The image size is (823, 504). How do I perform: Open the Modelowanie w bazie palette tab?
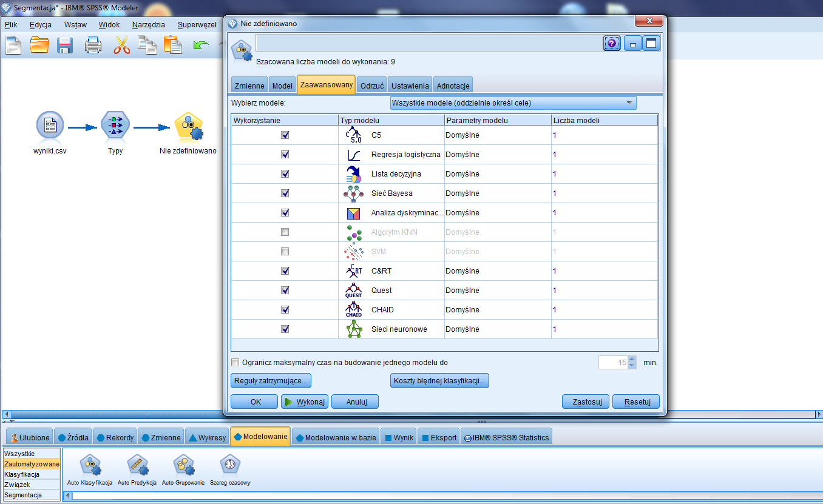point(336,437)
